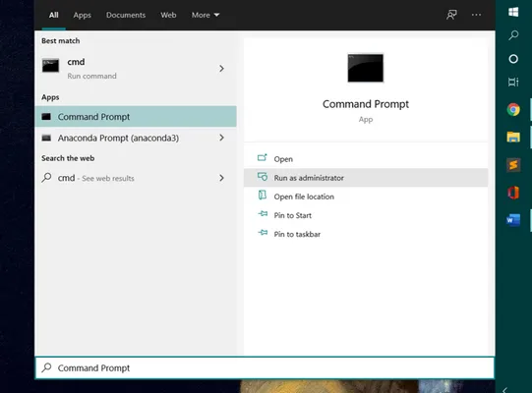Launch Google Chrome from the taskbar
532x393 pixels.
513,109
